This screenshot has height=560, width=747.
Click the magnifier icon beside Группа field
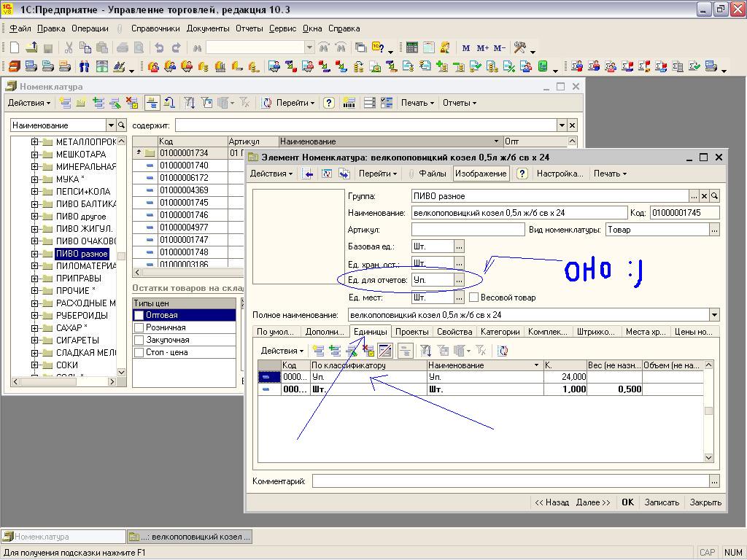coord(714,195)
